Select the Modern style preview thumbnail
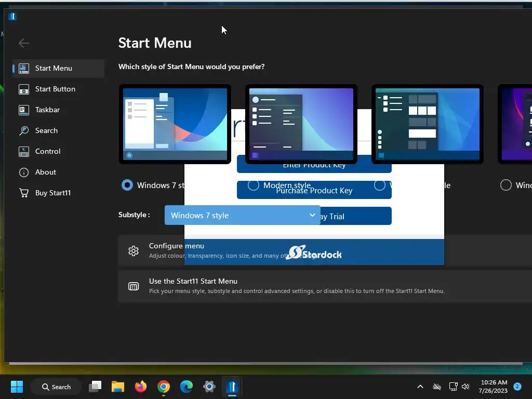This screenshot has height=399, width=532. (x=301, y=124)
